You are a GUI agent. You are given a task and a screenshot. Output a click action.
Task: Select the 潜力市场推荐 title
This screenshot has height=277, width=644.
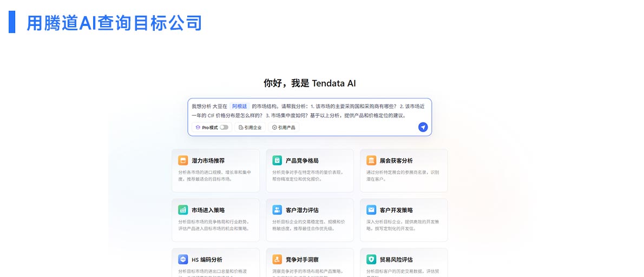point(208,161)
